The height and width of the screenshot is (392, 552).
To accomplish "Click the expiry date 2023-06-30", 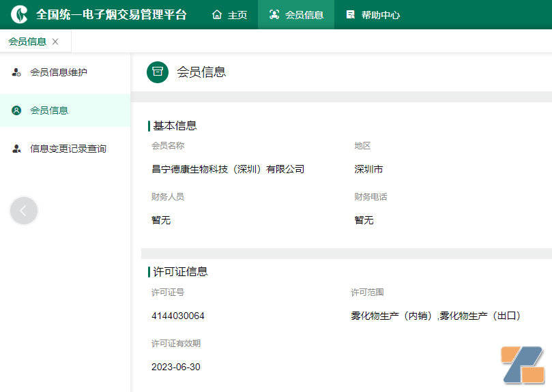I will click(175, 367).
